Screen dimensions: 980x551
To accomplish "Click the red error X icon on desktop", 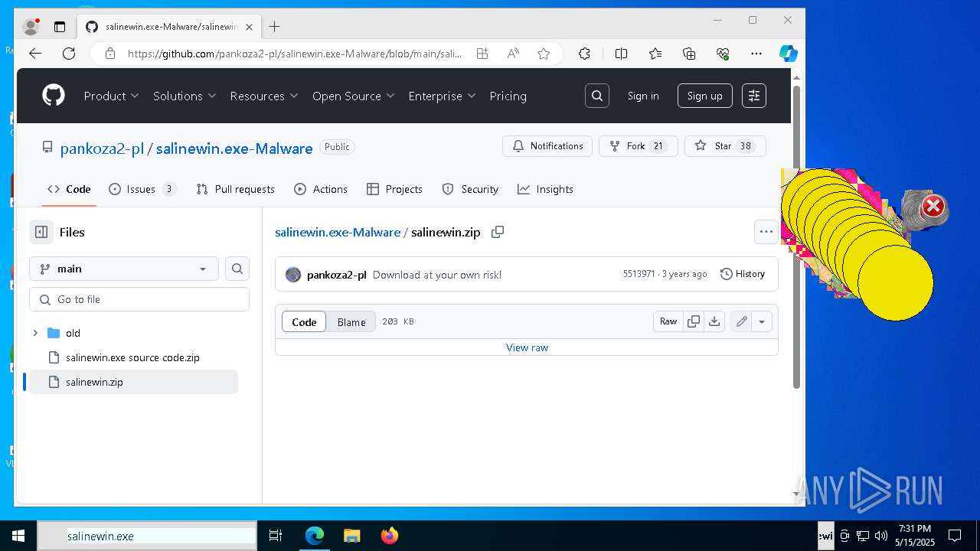I will coord(933,207).
